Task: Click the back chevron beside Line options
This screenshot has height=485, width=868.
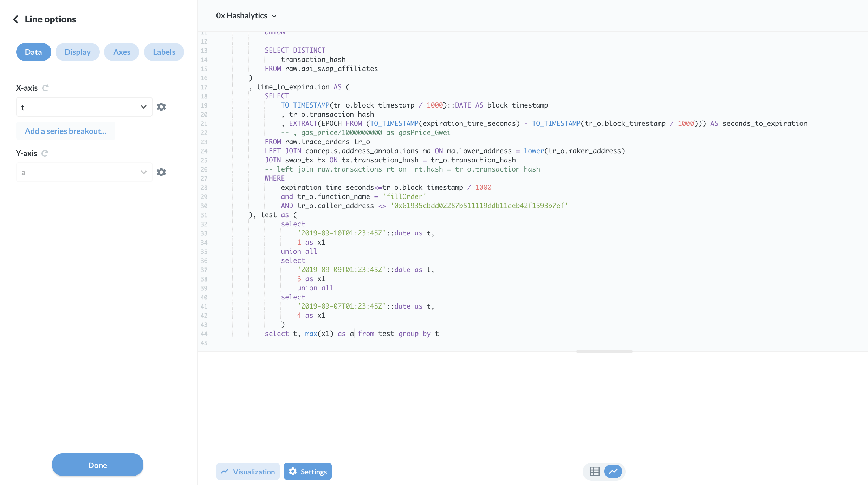Action: pyautogui.click(x=15, y=19)
